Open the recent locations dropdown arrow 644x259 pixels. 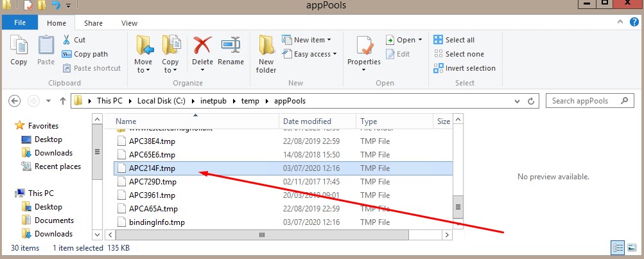[x=48, y=101]
